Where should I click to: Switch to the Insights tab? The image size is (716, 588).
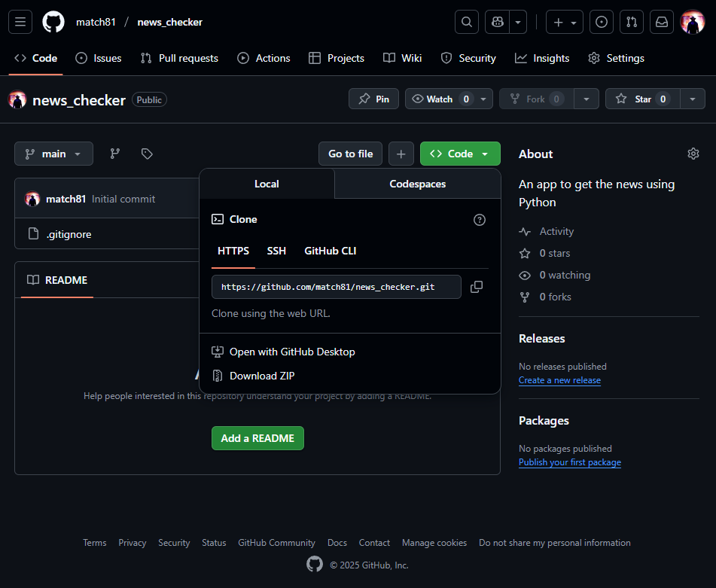(542, 58)
